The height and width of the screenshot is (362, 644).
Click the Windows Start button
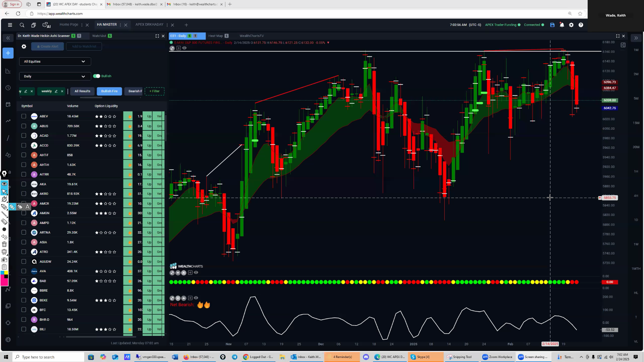6,357
